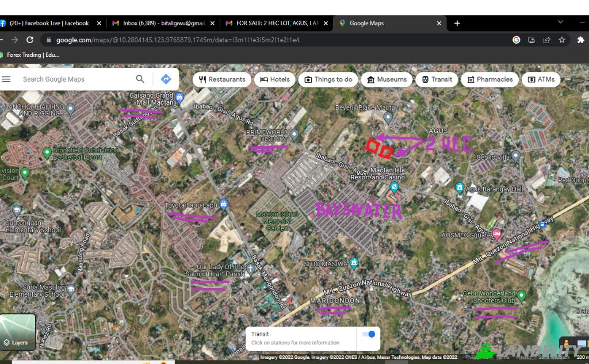The image size is (589, 364).
Task: Bookmark this page with the star icon
Action: 562,40
